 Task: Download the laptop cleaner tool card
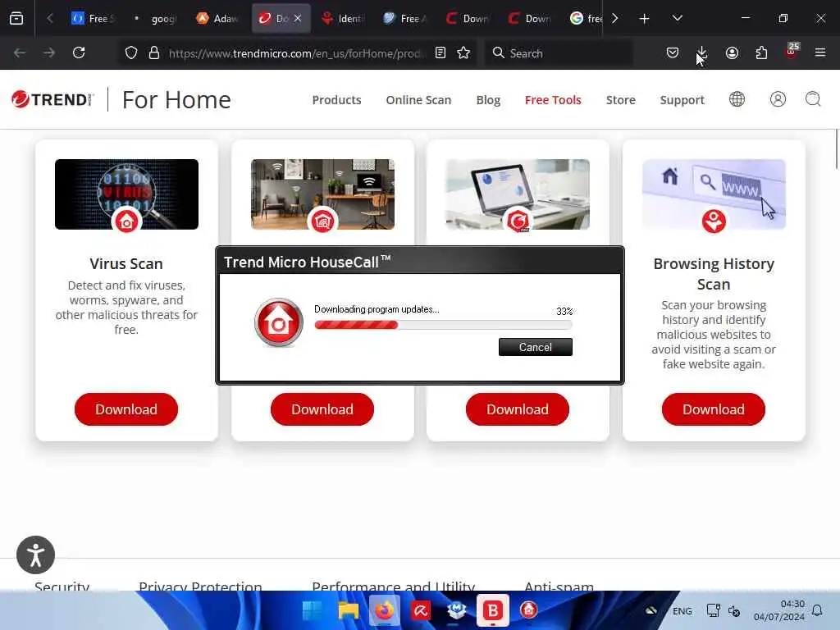point(518,409)
